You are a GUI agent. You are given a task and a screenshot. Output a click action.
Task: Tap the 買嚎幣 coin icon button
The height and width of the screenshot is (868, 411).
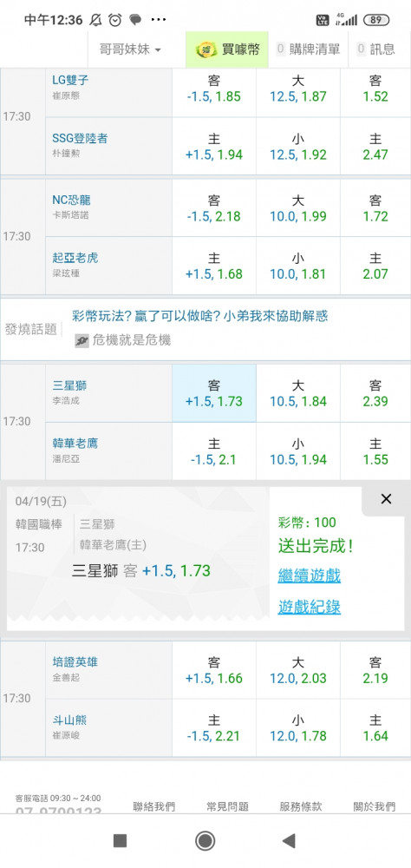207,49
